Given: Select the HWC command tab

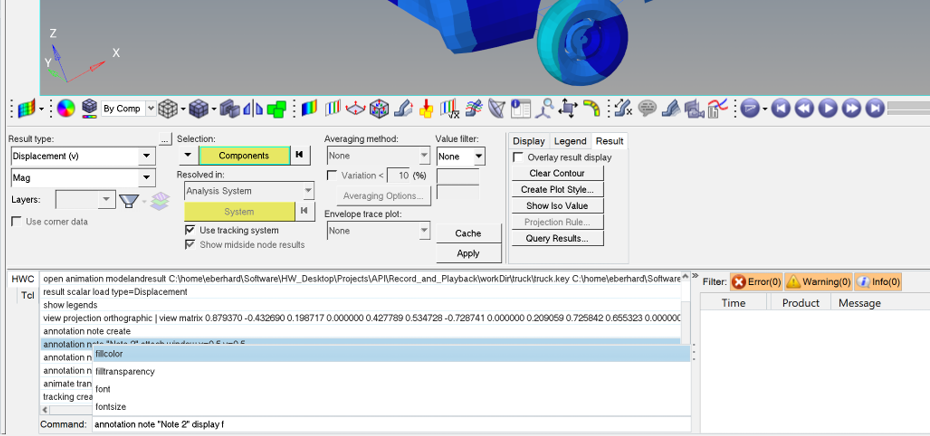Looking at the screenshot, I should tap(23, 279).
